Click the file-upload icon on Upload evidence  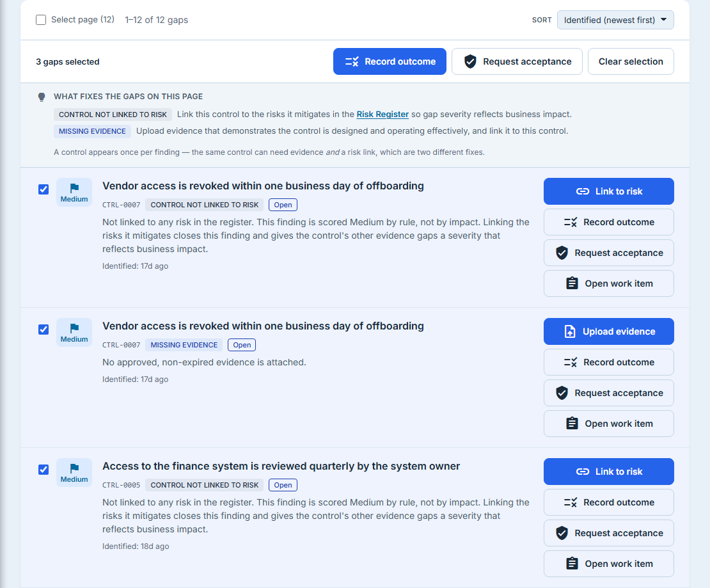[x=570, y=331]
